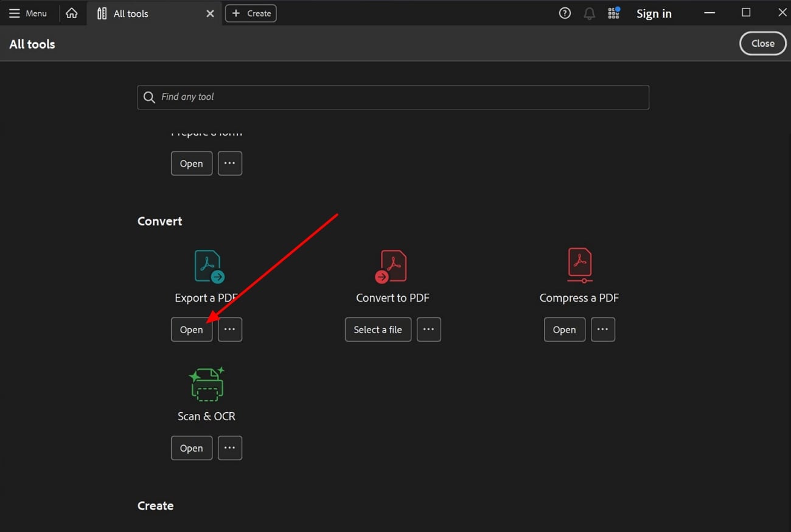This screenshot has width=791, height=532.
Task: Click the Convert to PDF label
Action: click(x=392, y=298)
